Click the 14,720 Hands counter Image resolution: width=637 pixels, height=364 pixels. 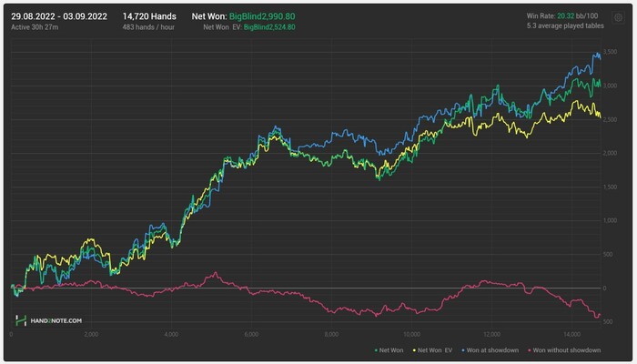click(149, 16)
